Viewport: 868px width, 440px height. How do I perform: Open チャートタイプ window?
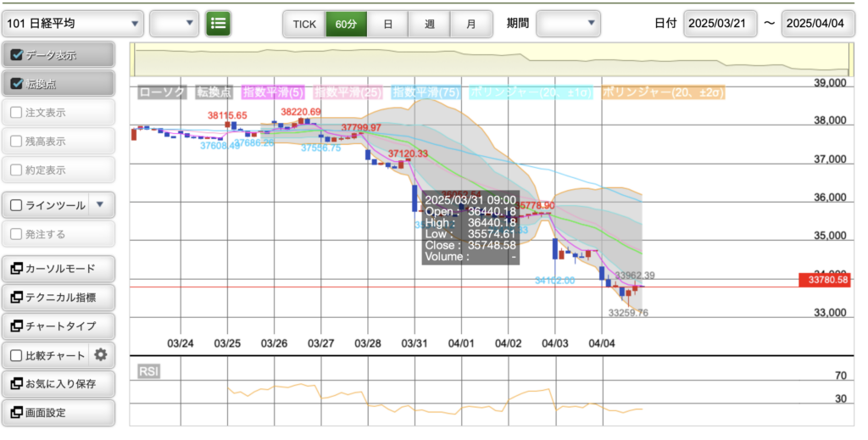click(58, 326)
